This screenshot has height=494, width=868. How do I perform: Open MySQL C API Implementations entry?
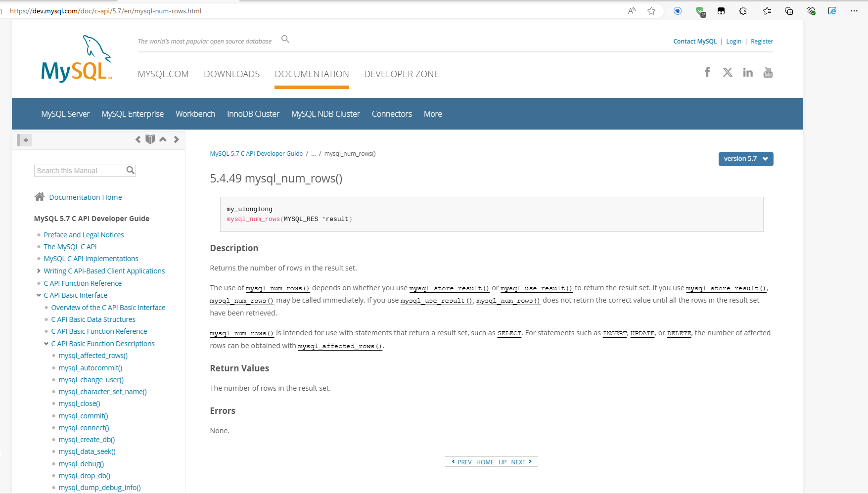(x=91, y=259)
